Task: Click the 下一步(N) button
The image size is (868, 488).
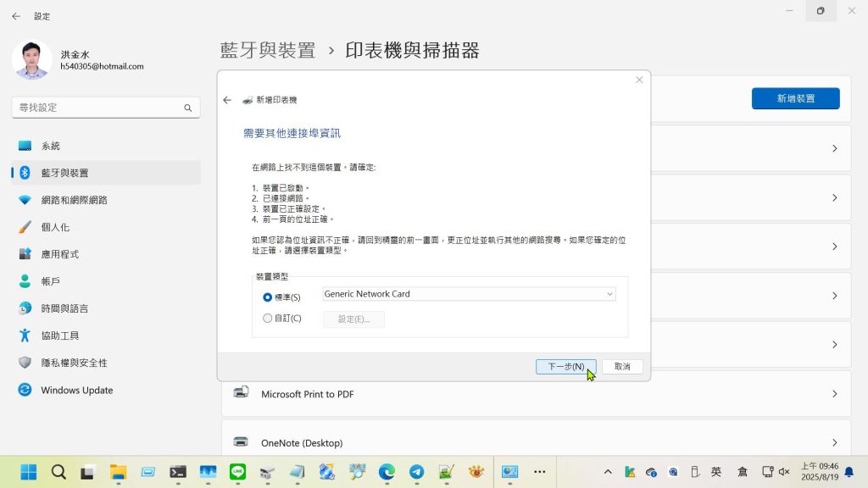Action: coord(565,367)
